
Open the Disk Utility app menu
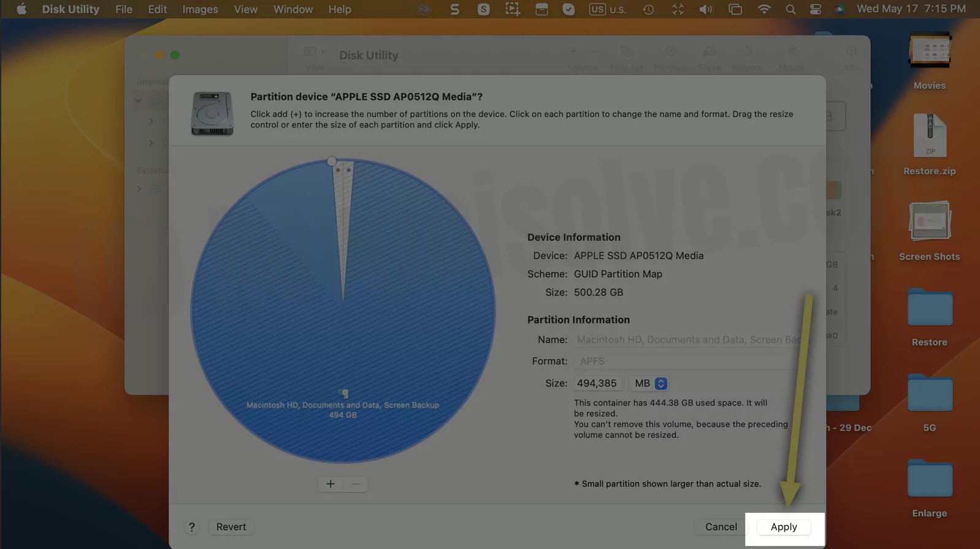click(71, 9)
